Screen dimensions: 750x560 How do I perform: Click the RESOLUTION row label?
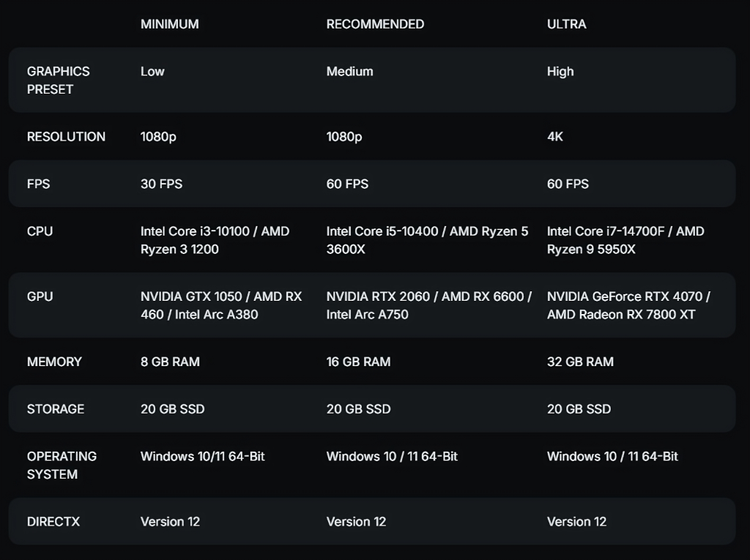tap(66, 137)
